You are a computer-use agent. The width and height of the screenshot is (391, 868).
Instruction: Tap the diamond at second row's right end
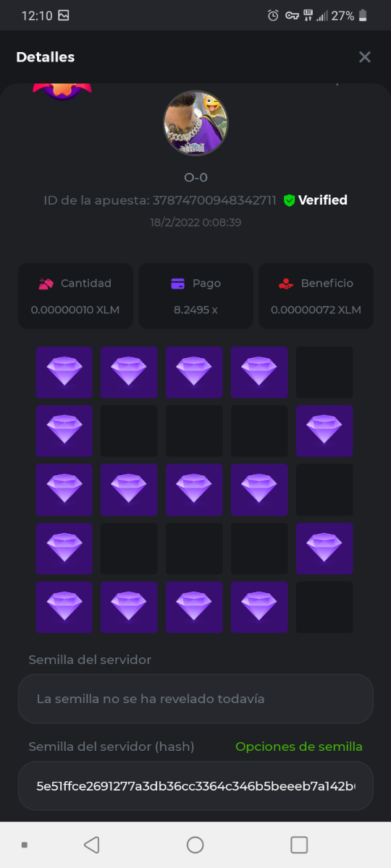(324, 430)
